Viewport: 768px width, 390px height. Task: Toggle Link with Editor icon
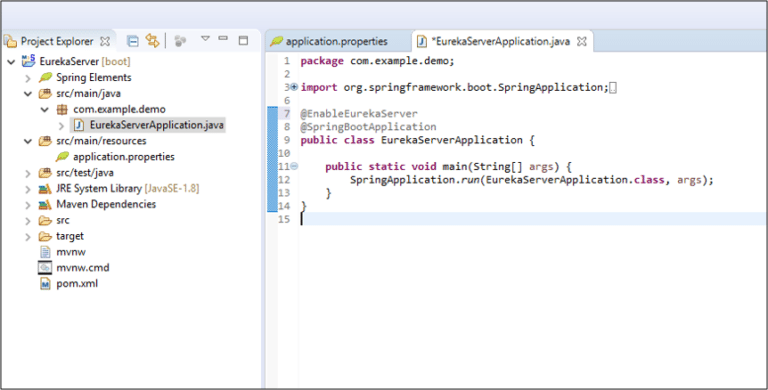[x=152, y=41]
